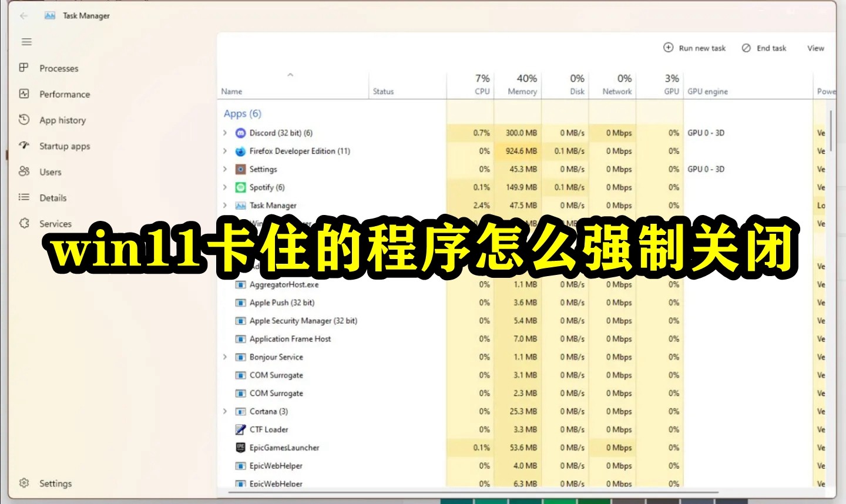Expand the Discord process group
This screenshot has height=504, width=846.
(x=225, y=133)
